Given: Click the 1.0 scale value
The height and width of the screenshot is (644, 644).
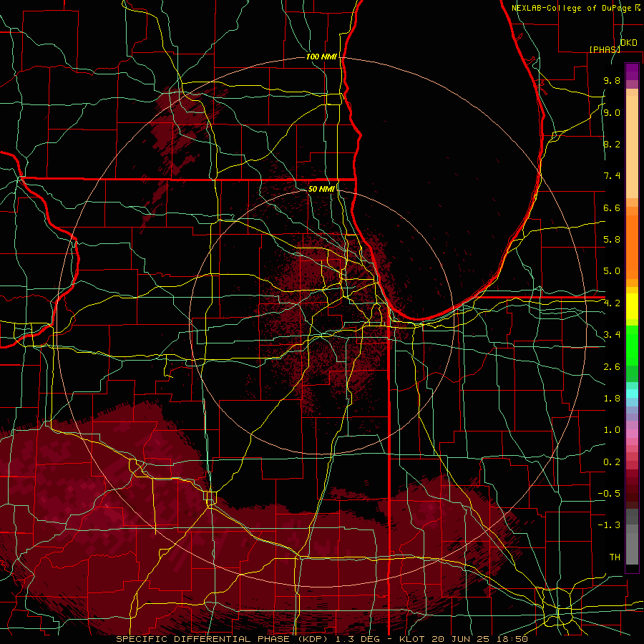Looking at the screenshot, I should point(612,430).
